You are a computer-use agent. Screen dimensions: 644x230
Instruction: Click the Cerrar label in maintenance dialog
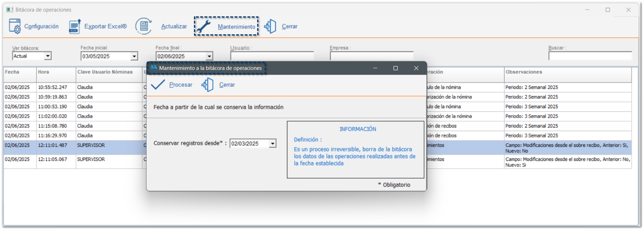[x=227, y=84]
